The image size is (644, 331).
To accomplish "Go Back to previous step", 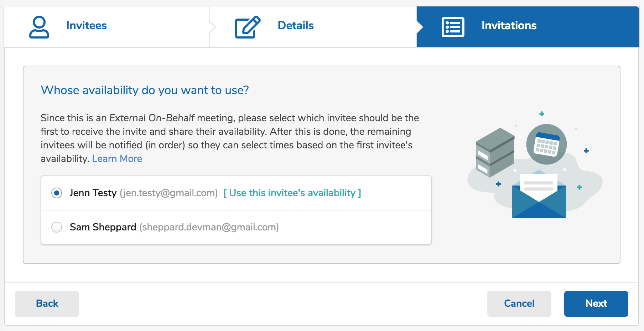I will coord(47,304).
